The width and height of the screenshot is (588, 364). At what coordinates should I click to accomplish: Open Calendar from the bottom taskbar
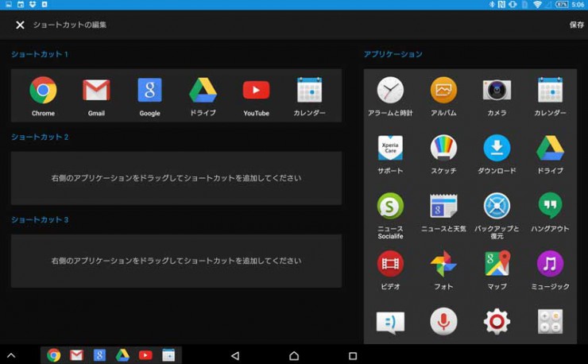[x=168, y=355]
